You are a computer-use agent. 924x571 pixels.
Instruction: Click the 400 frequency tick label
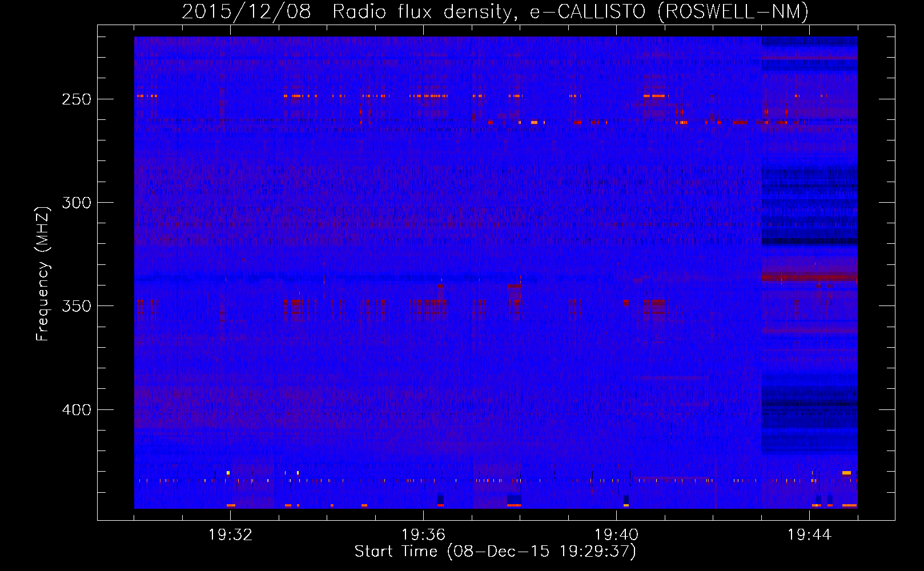77,410
